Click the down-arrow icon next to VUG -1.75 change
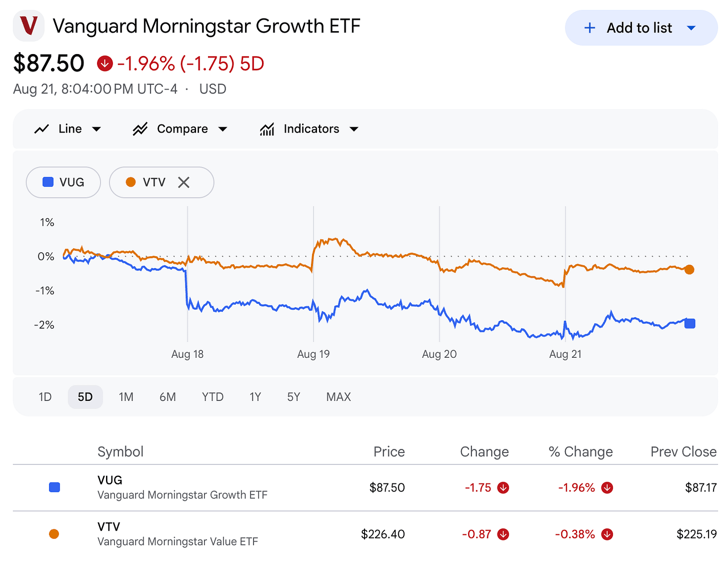This screenshot has height=566, width=728. click(x=503, y=488)
